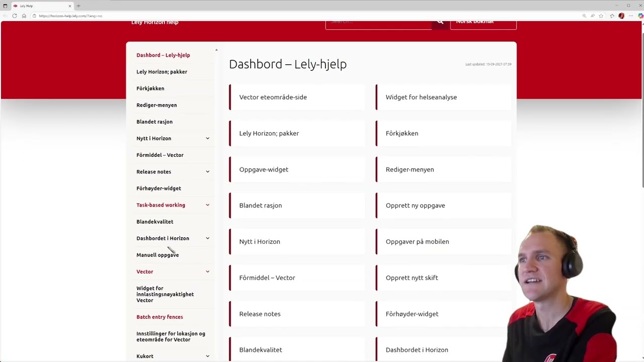Expand Task-based working sidebar chevron
Image resolution: width=644 pixels, height=362 pixels.
207,205
